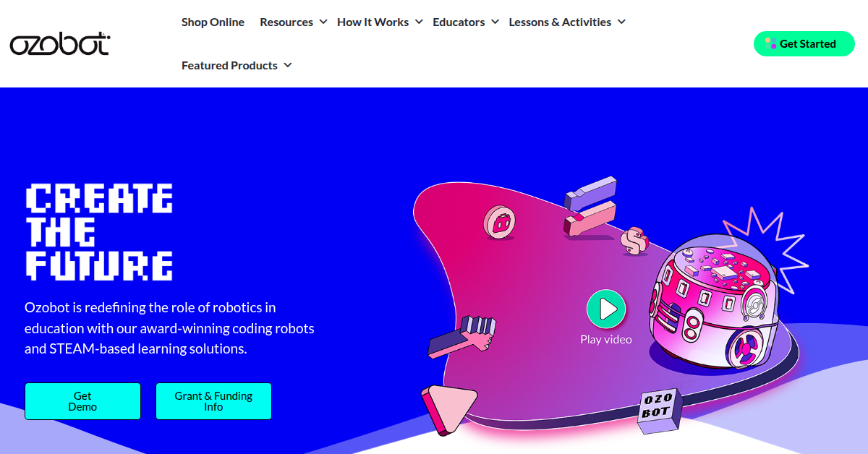Click the Get Demo button

(x=82, y=401)
